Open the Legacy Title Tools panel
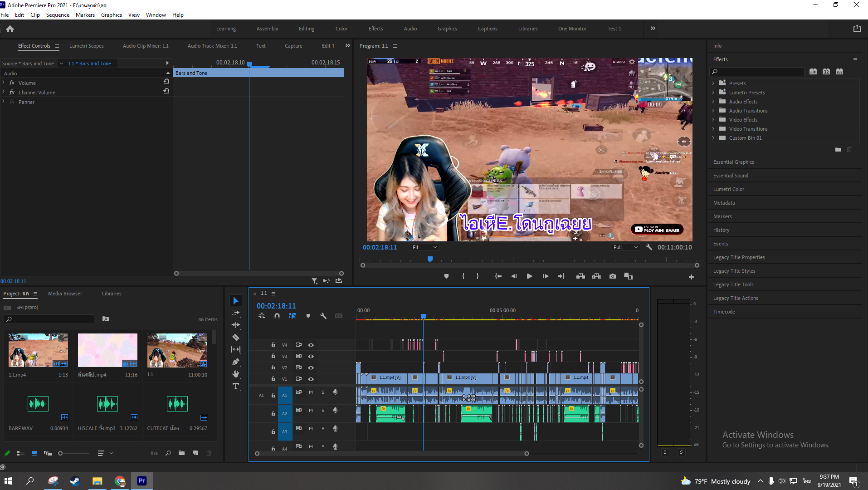 [x=733, y=284]
